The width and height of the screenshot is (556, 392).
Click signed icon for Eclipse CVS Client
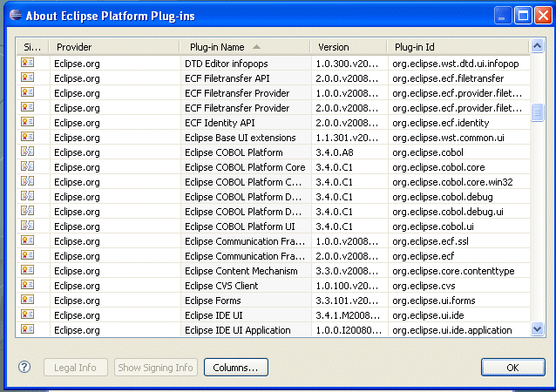(x=27, y=285)
